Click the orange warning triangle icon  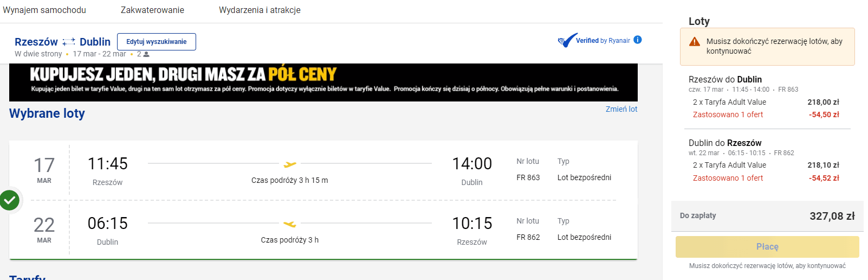695,42
